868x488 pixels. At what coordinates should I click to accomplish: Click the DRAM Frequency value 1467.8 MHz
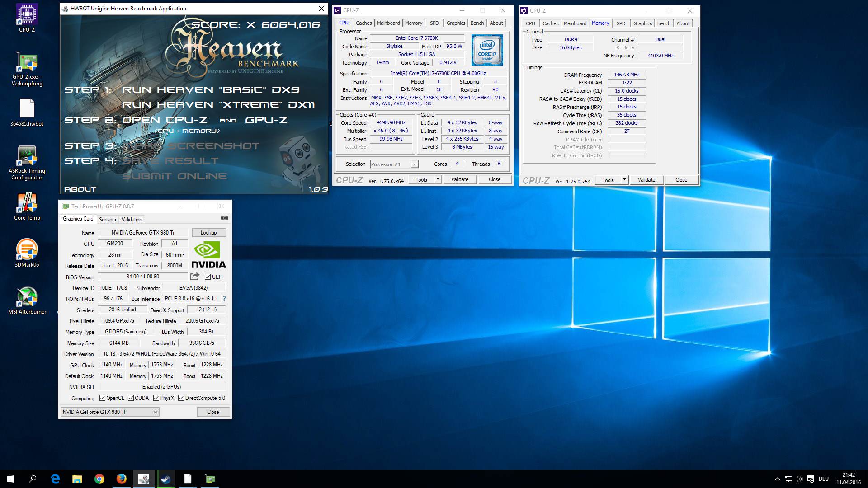[627, 75]
